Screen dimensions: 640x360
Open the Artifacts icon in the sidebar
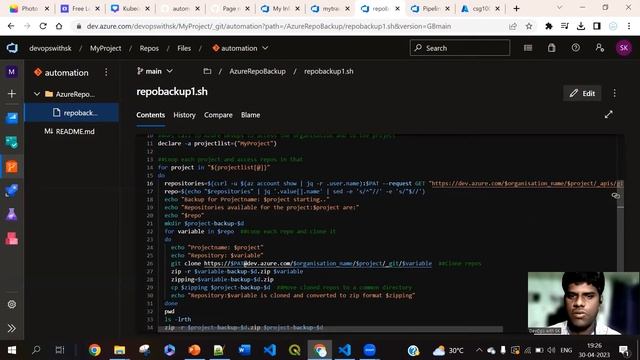coord(11,238)
